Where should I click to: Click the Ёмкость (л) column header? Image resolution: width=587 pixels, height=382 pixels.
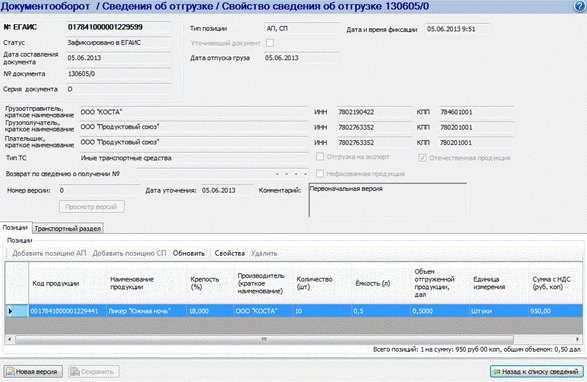coord(381,284)
